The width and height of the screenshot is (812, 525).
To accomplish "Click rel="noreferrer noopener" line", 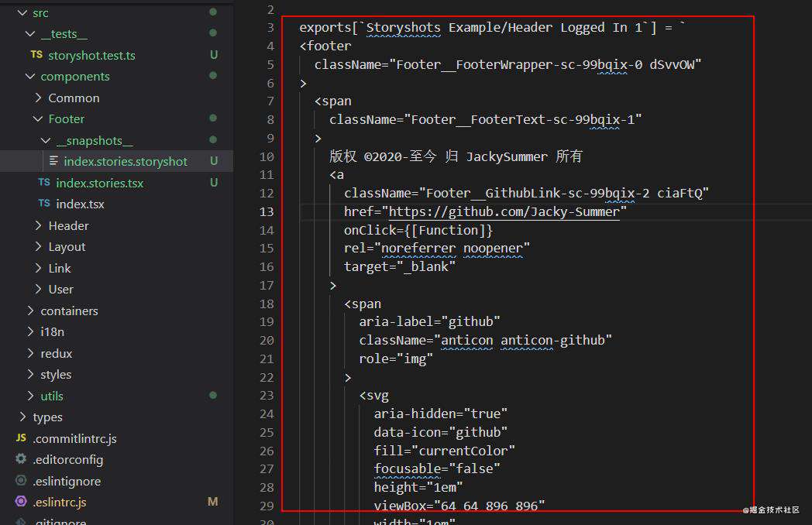I will coord(437,249).
